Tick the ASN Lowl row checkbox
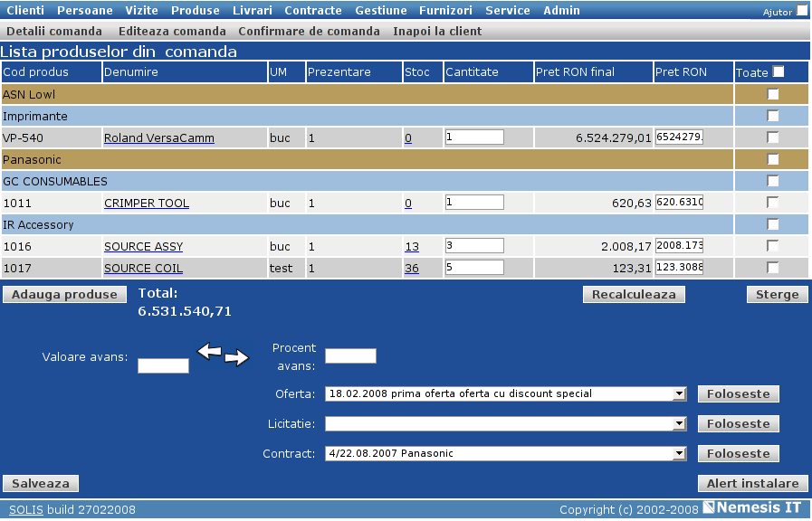The height and width of the screenshot is (521, 812). tap(773, 94)
